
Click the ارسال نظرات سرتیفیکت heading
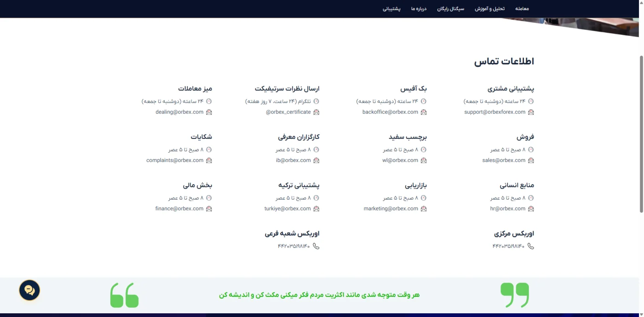coord(287,88)
